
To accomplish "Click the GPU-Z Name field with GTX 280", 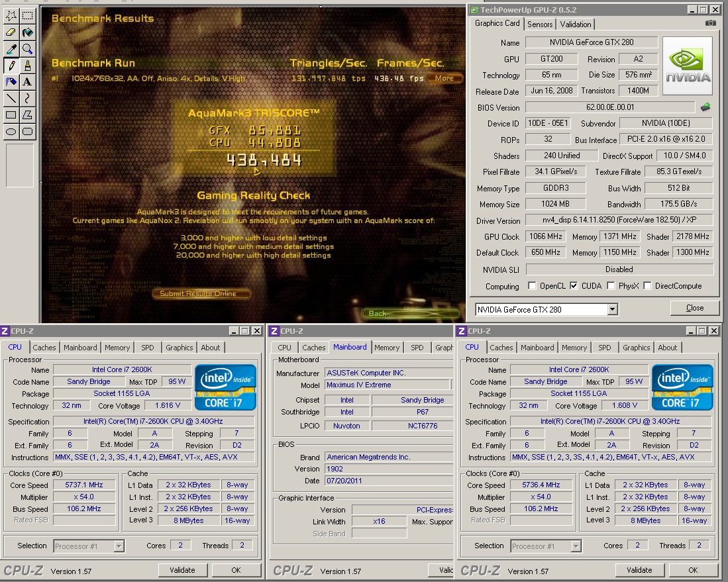I will 592,42.
